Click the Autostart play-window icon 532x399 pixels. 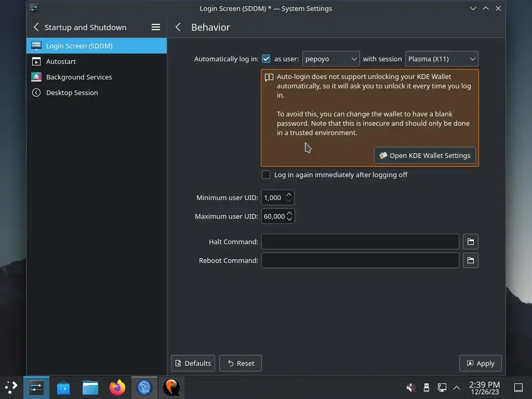36,61
